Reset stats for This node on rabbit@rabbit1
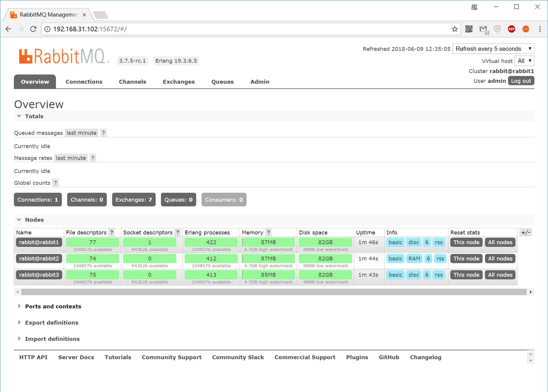 point(466,243)
